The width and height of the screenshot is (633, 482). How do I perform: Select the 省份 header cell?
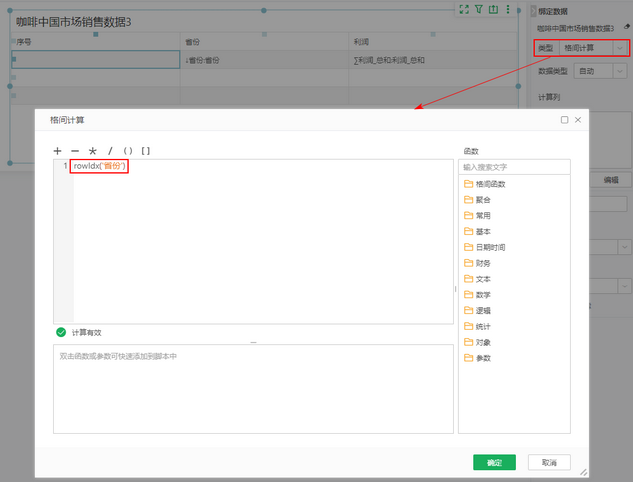click(x=264, y=42)
